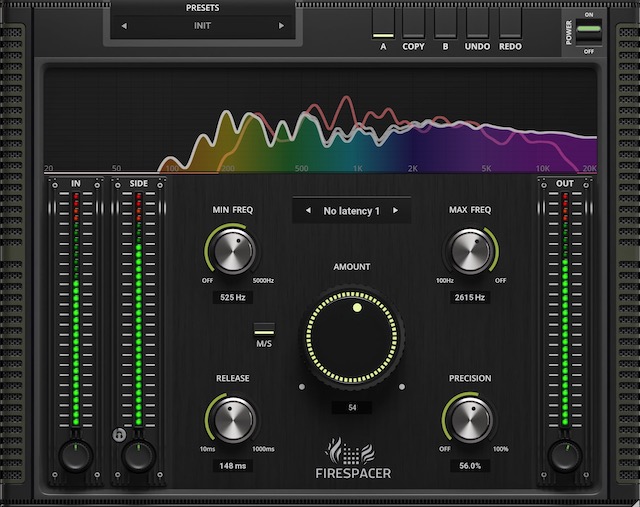Image resolution: width=640 pixels, height=507 pixels.
Task: Click the OUT level fader knob
Action: click(565, 455)
